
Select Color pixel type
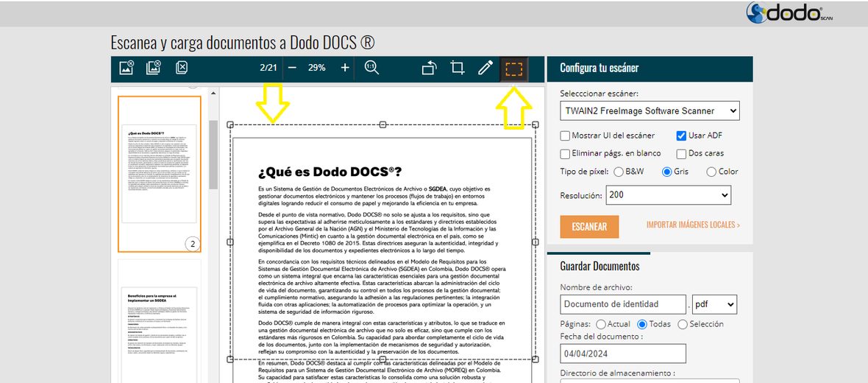(x=711, y=172)
